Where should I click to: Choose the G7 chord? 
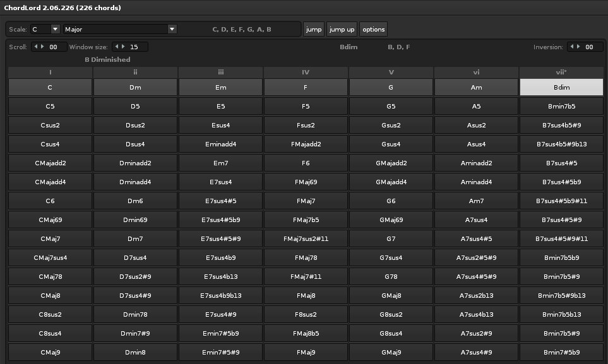(x=391, y=239)
